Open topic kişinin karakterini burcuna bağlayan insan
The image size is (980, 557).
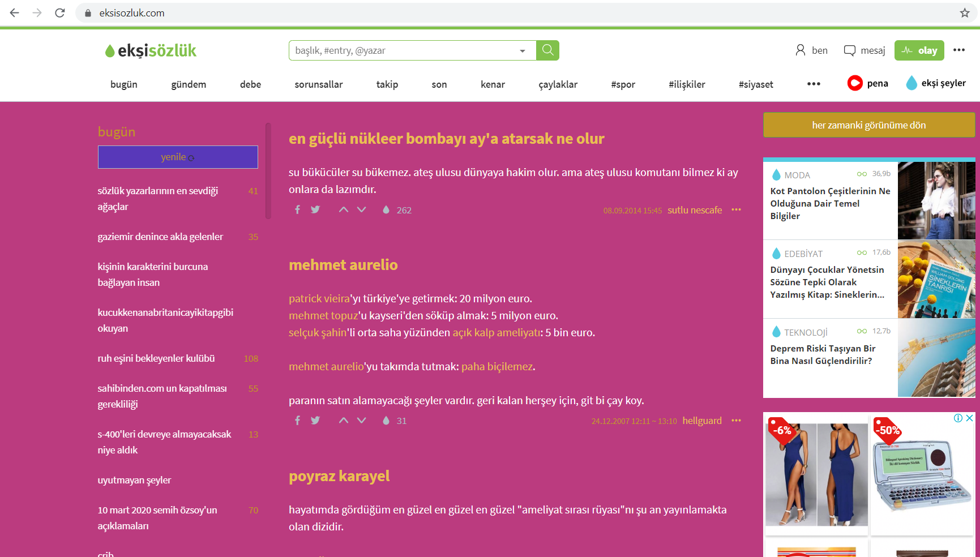(153, 275)
